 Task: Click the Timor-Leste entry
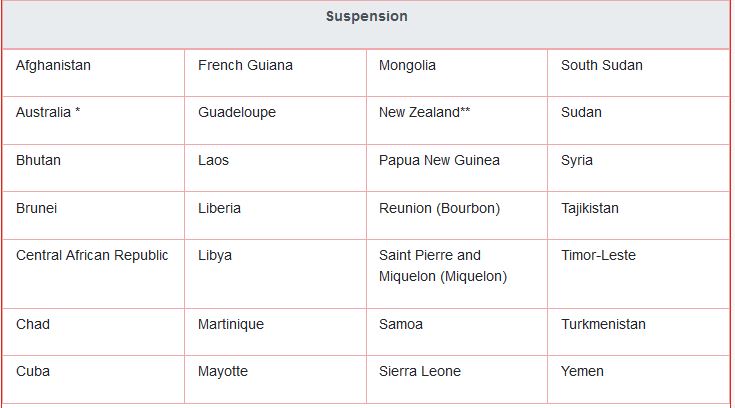click(598, 255)
